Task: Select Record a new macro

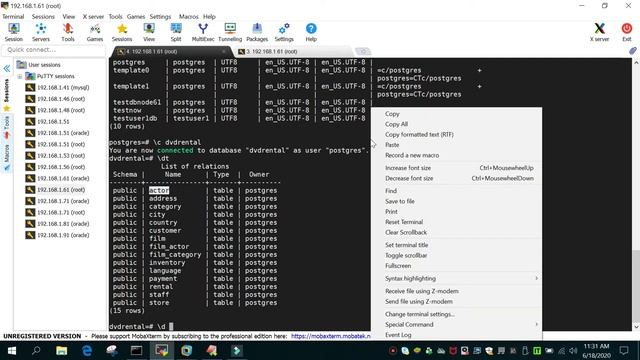Action: (457, 155)
